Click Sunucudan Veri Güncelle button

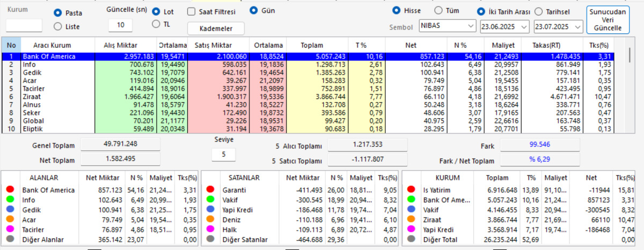click(608, 19)
